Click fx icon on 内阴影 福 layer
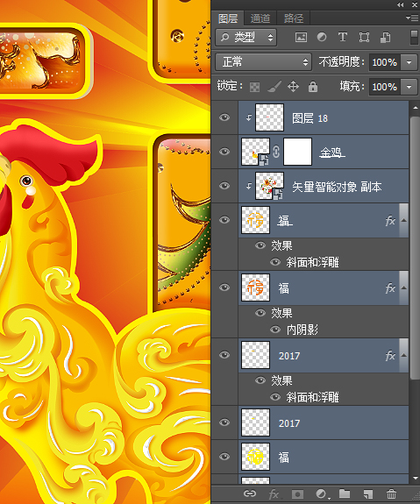The image size is (420, 504). coord(390,288)
